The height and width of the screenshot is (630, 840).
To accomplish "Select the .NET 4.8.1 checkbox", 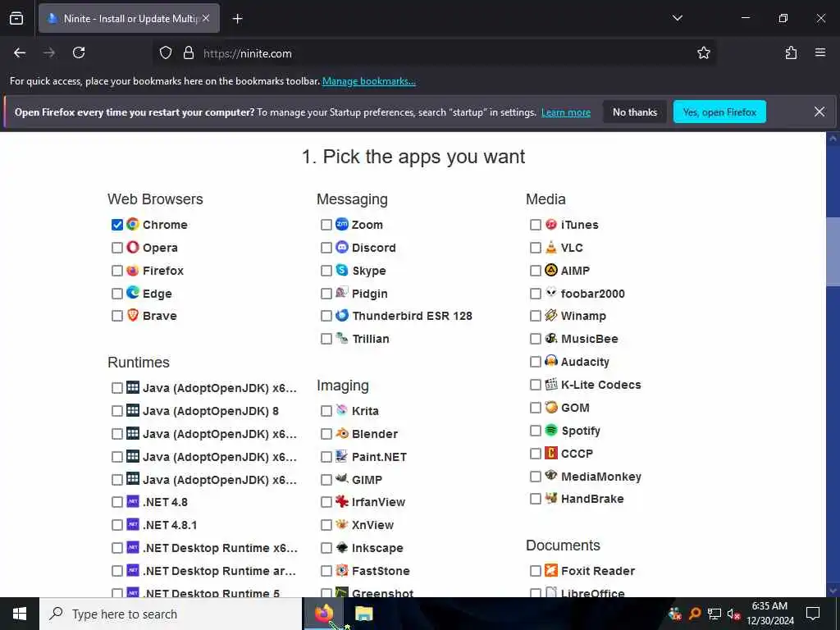I will [x=117, y=525].
